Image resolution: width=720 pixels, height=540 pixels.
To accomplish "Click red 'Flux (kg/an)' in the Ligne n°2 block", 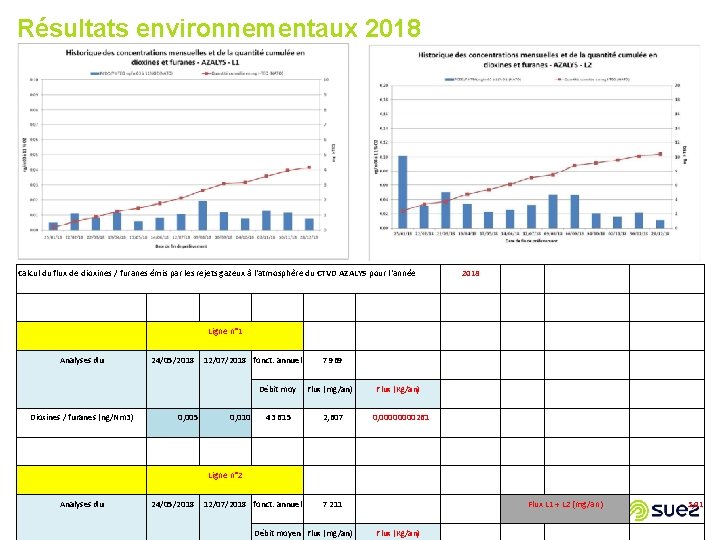I will click(398, 533).
